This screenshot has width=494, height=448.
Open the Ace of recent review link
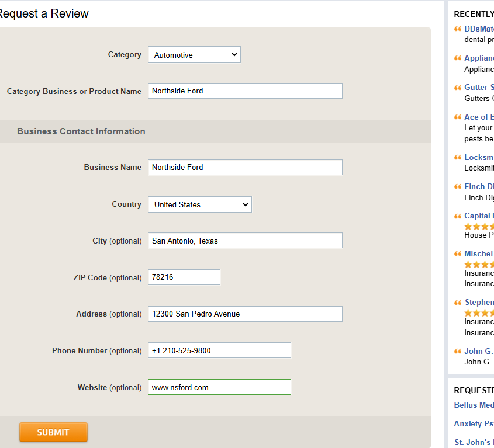[479, 117]
